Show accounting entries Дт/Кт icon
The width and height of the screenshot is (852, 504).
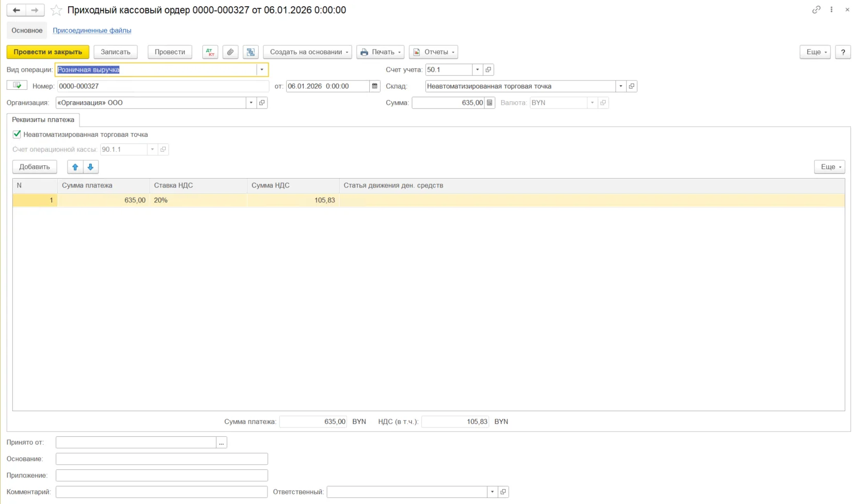pos(210,52)
